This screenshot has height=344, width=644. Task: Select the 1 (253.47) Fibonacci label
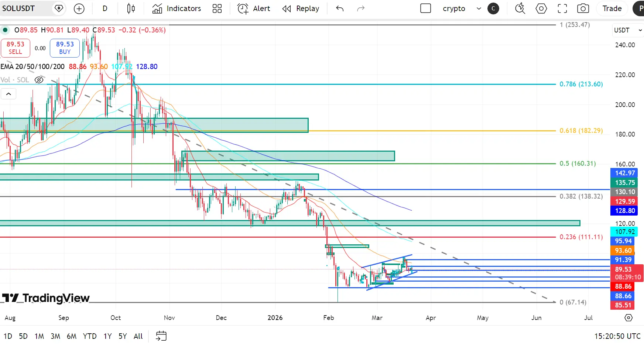click(575, 25)
